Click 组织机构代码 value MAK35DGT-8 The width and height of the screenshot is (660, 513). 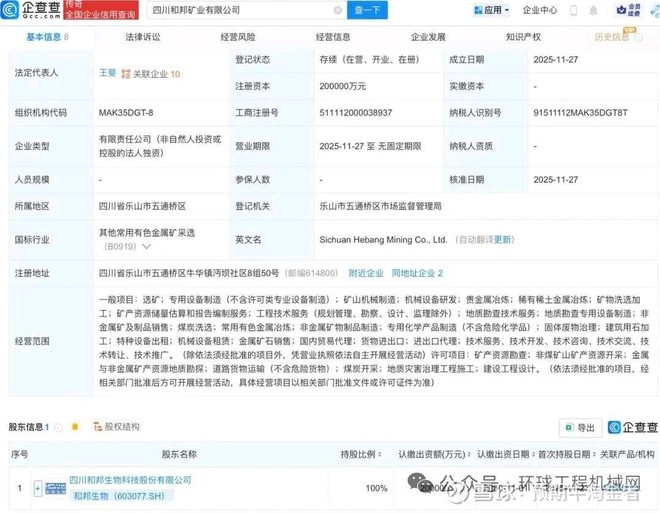pos(126,113)
